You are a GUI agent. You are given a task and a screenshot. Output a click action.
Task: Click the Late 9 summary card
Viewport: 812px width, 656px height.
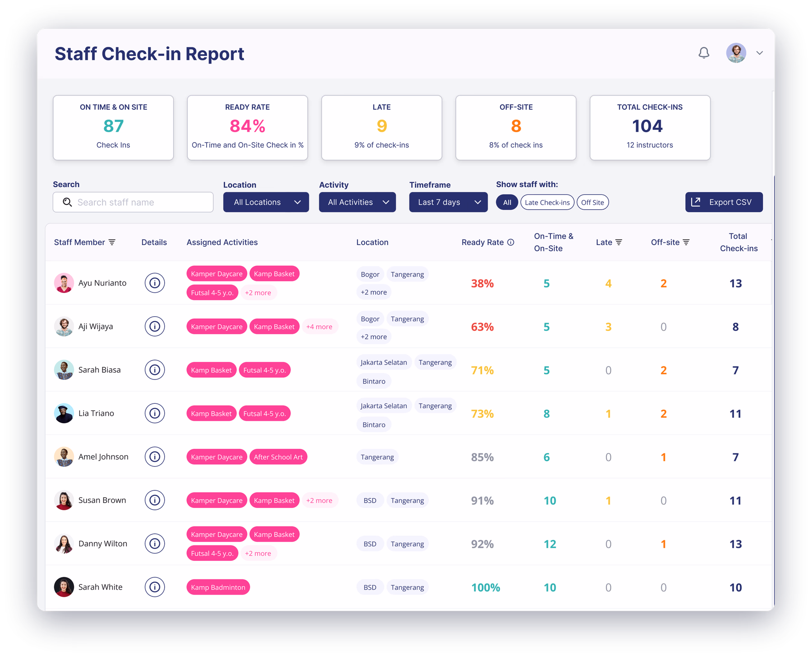tap(382, 128)
